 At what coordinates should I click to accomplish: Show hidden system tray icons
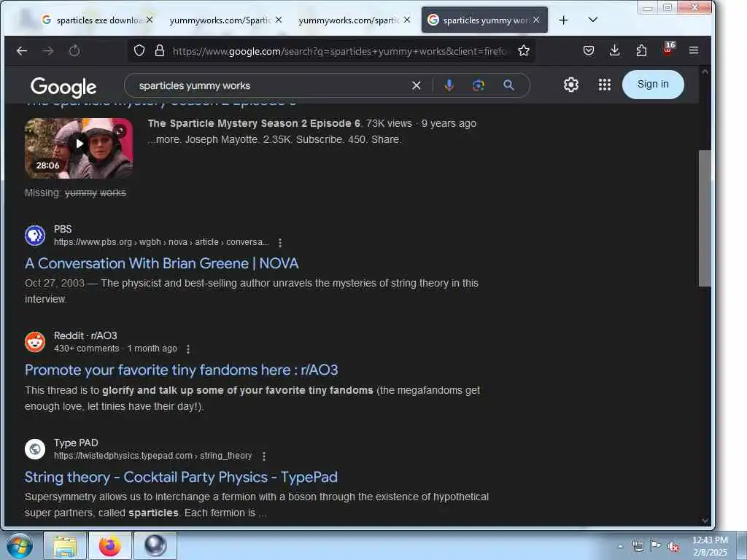[620, 546]
